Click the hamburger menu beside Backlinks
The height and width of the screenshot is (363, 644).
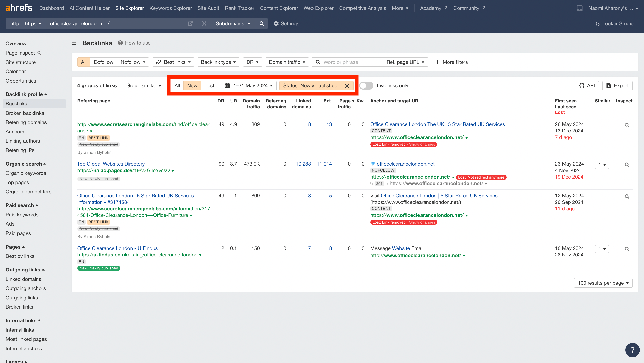click(x=74, y=43)
